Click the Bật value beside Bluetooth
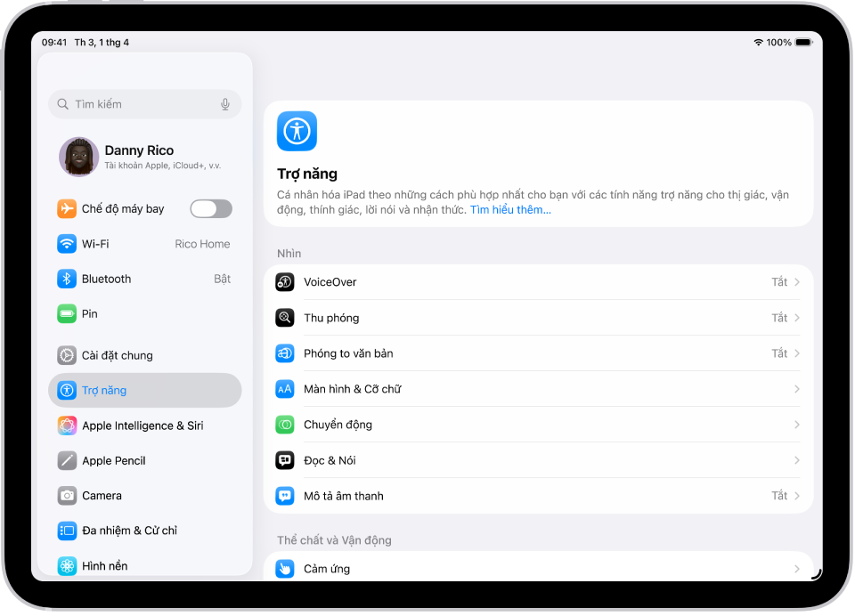Image resolution: width=855 pixels, height=616 pixels. point(222,280)
